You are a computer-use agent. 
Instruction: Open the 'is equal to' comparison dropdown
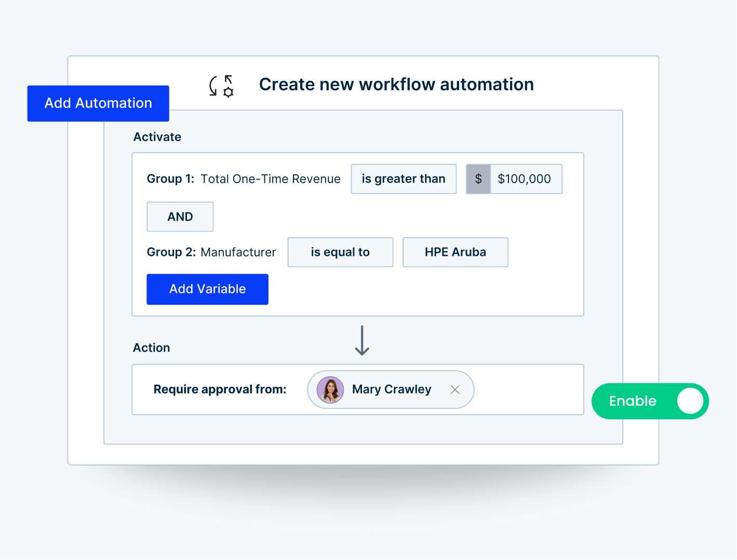tap(340, 252)
